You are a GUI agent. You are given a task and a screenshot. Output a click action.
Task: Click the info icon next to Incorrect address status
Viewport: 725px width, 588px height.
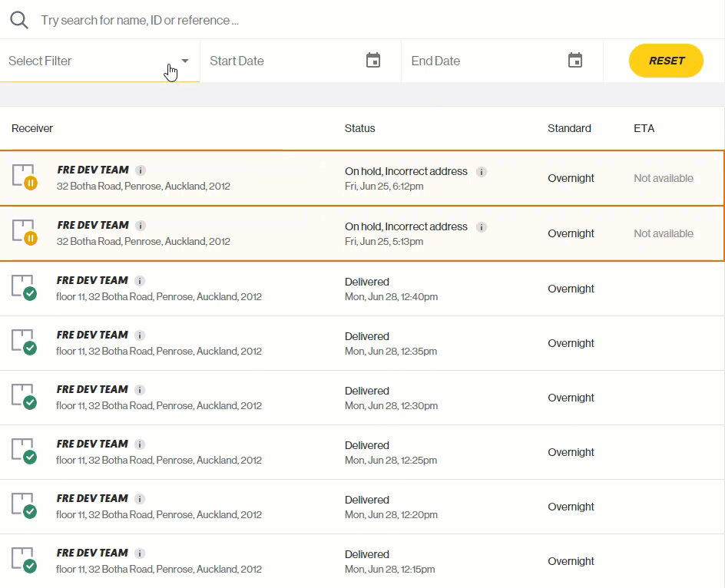click(482, 172)
